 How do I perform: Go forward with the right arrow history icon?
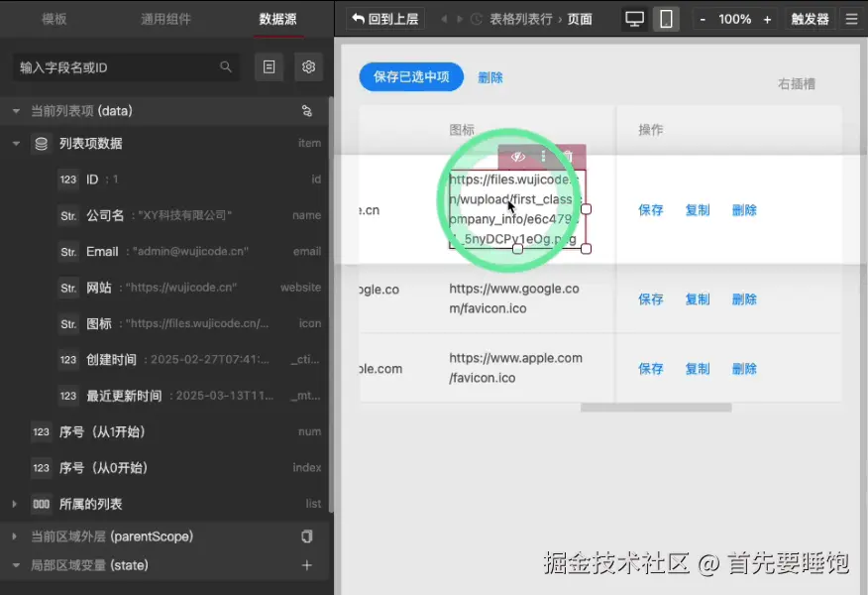tap(460, 19)
